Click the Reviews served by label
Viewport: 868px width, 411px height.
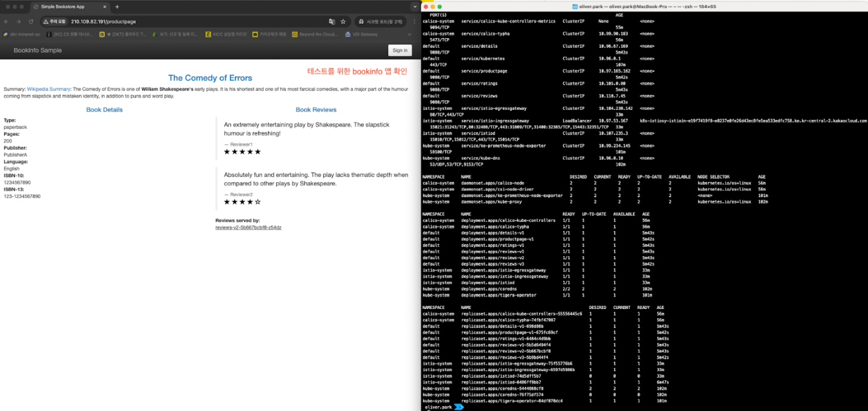coord(237,220)
